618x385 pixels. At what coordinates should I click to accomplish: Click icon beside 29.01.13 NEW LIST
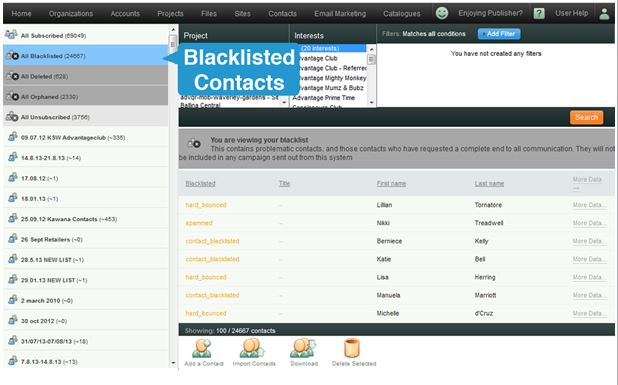[x=13, y=279]
